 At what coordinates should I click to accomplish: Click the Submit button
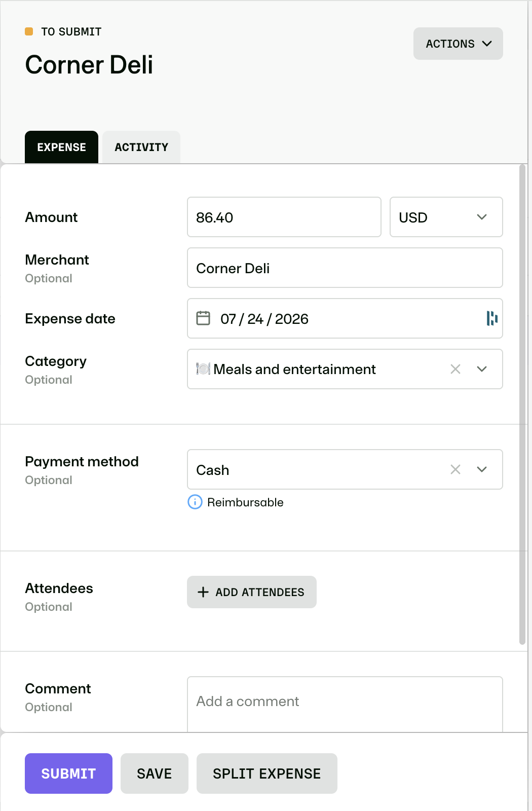(x=68, y=773)
